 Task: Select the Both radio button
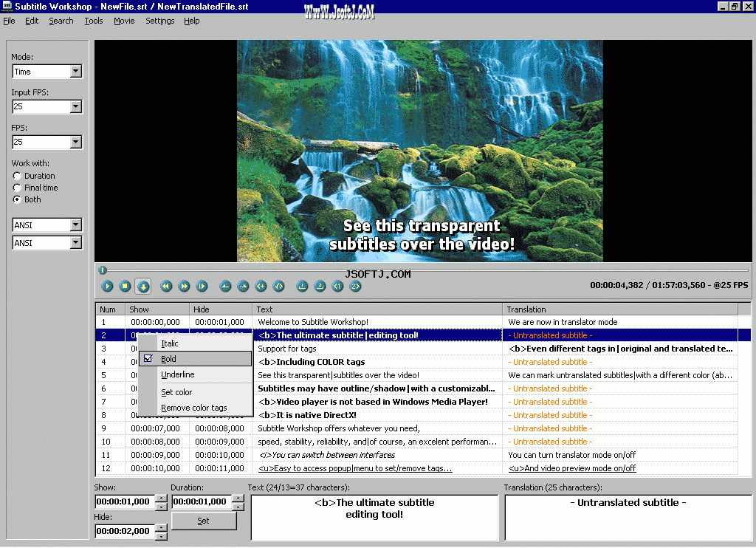tap(17, 199)
